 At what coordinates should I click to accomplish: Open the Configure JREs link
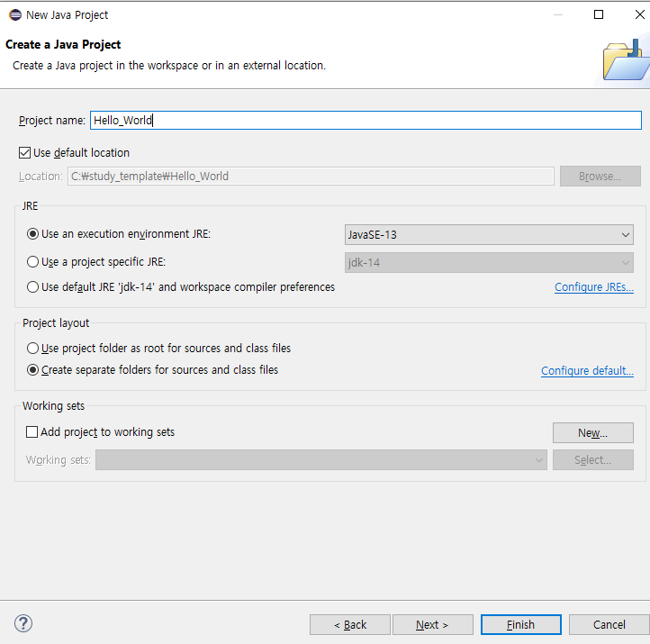pyautogui.click(x=593, y=287)
